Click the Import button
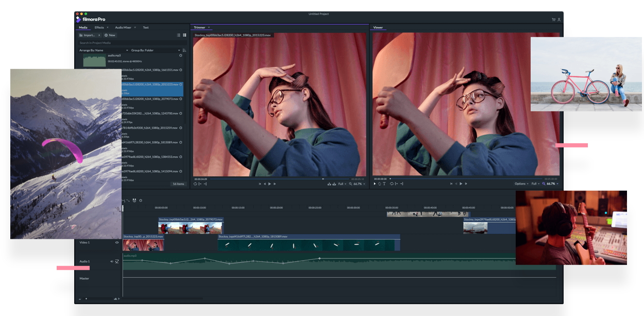 (89, 35)
